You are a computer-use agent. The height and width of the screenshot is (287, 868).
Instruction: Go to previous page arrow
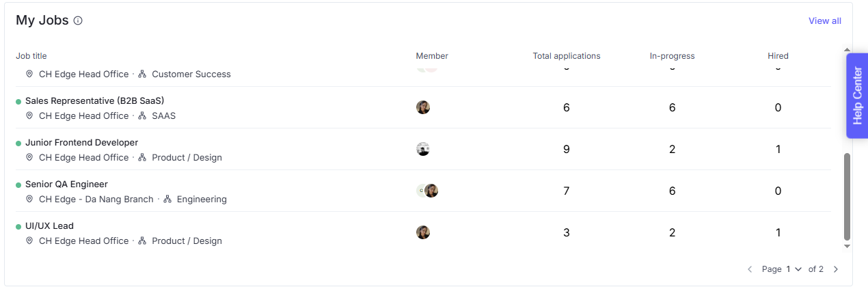point(750,269)
